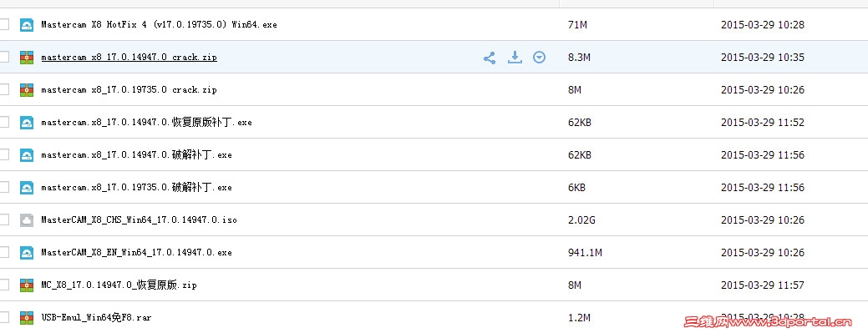Open the more-options dropdown on the highlighted row
Viewport: 868px width, 333px height.
(539, 57)
